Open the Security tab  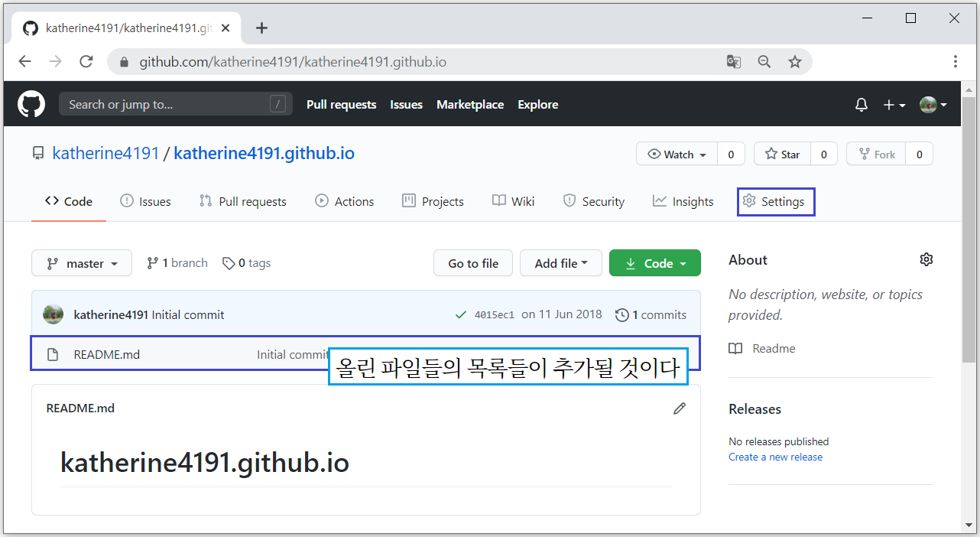click(x=594, y=201)
